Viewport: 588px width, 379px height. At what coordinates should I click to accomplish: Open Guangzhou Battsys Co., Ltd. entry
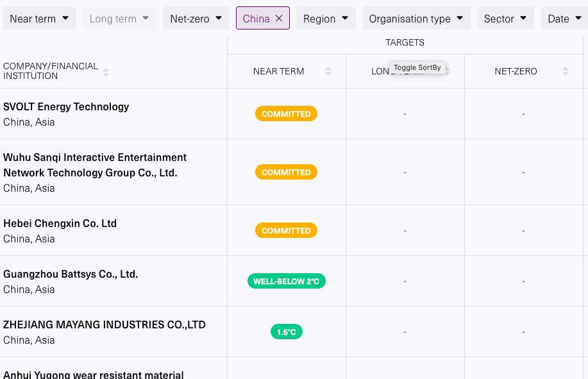click(x=71, y=274)
